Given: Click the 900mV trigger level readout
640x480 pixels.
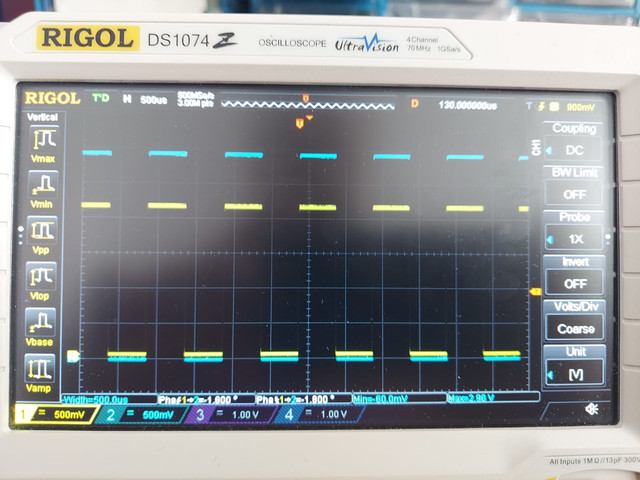Looking at the screenshot, I should pyautogui.click(x=580, y=107).
